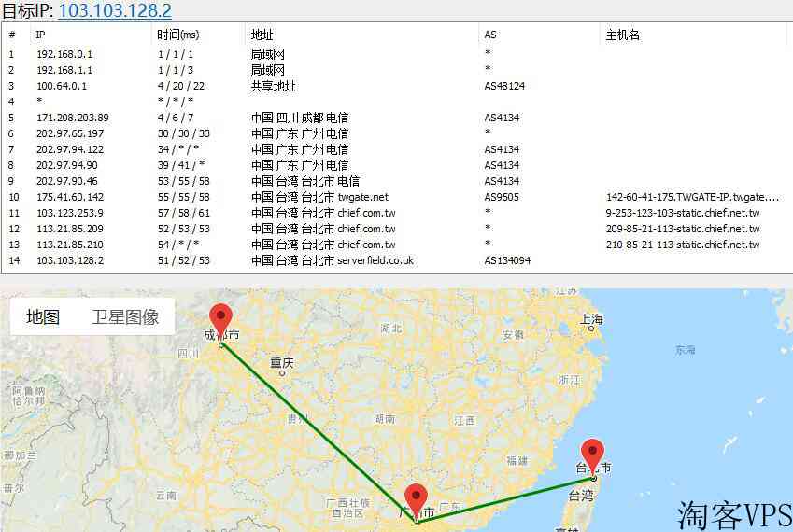Image resolution: width=793 pixels, height=532 pixels.
Task: Switch to the 地图 map view
Action: pos(43,317)
